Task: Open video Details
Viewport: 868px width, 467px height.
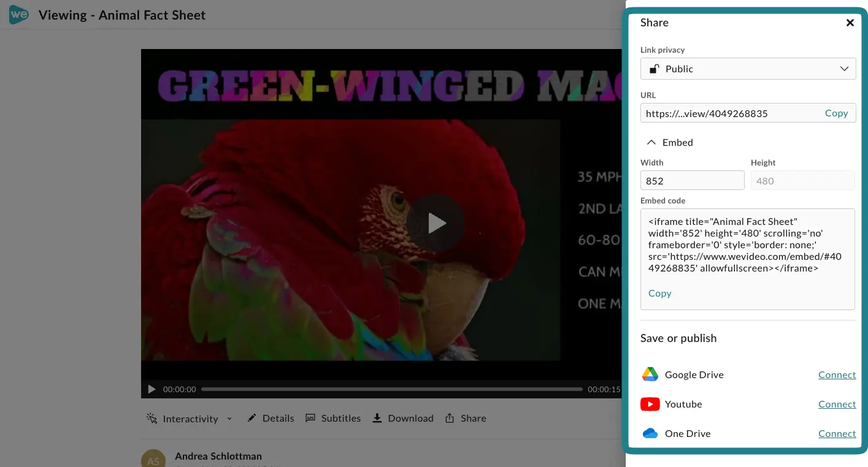Action: point(271,418)
